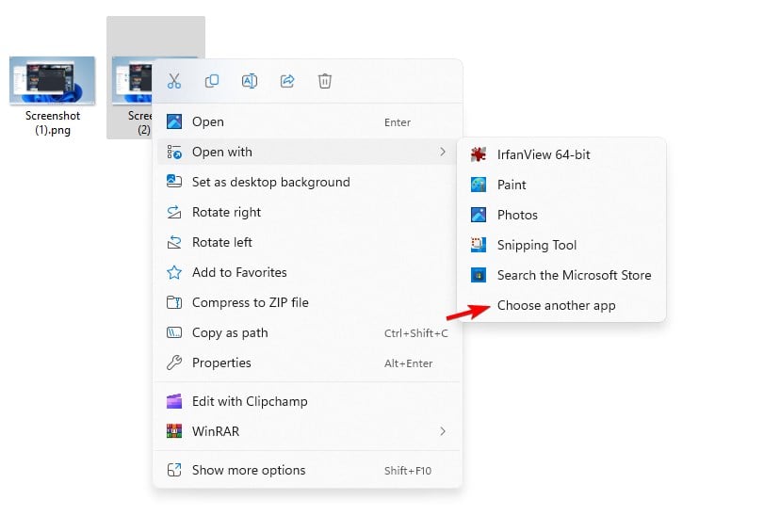Select Rotate left
This screenshot has height=532, width=764.
pos(307,242)
